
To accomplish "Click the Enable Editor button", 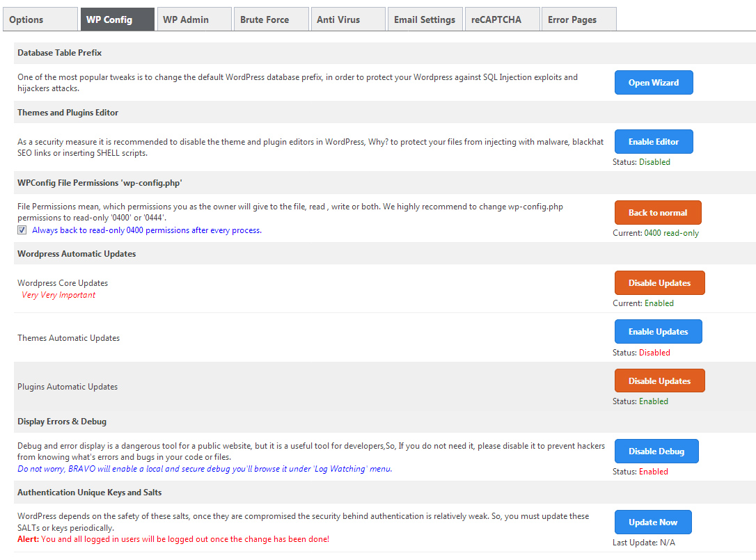I will tap(654, 142).
